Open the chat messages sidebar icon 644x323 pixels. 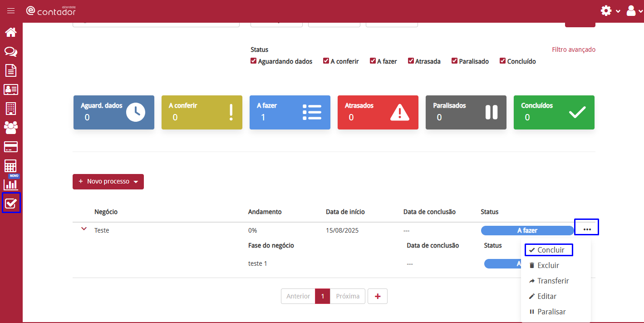(x=11, y=51)
